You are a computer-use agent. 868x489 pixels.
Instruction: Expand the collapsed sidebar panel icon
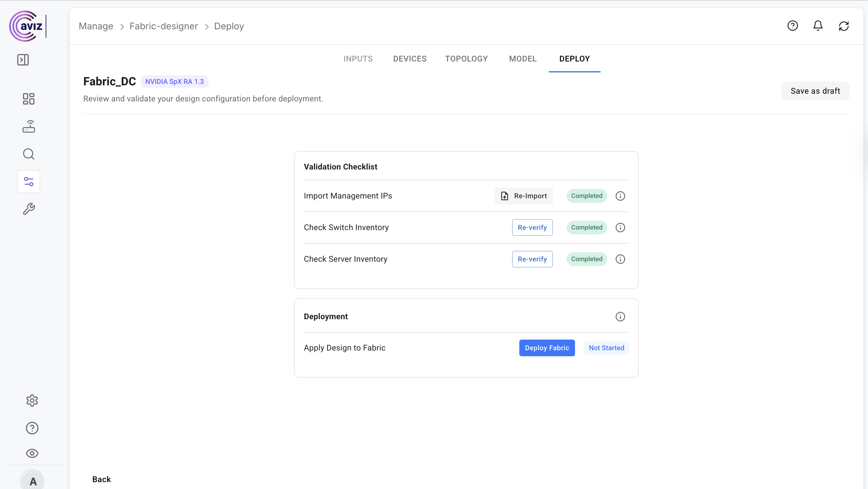(x=23, y=60)
